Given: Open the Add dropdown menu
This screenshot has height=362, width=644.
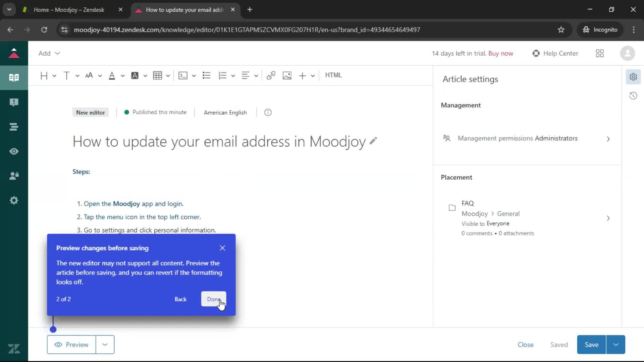Looking at the screenshot, I should tap(49, 53).
